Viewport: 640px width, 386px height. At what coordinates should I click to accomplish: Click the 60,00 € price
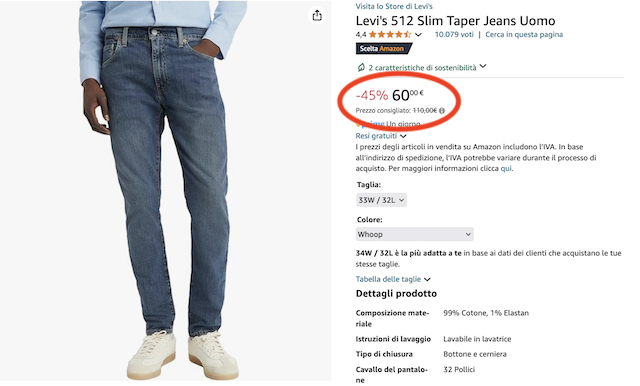(407, 95)
